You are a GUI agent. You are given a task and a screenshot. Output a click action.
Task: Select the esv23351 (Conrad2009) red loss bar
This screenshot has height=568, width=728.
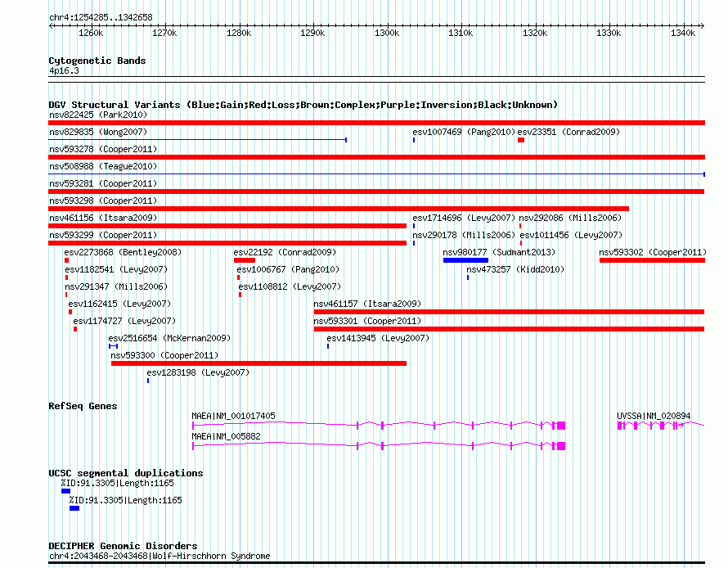(x=521, y=140)
